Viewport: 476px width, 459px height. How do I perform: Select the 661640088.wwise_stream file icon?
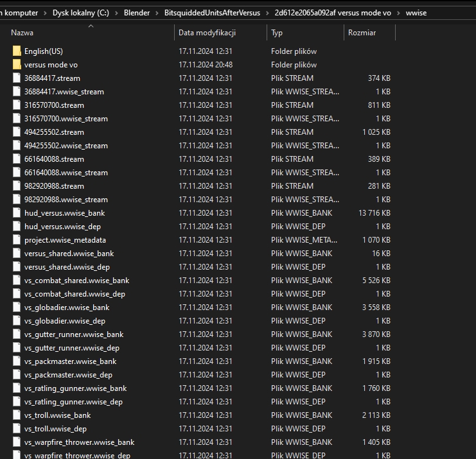click(17, 173)
